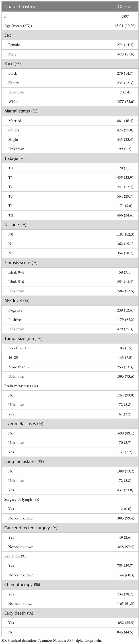140x644 pixels.
Task: Select the Cancer-directed surgery (%) header
Action: [31, 528]
